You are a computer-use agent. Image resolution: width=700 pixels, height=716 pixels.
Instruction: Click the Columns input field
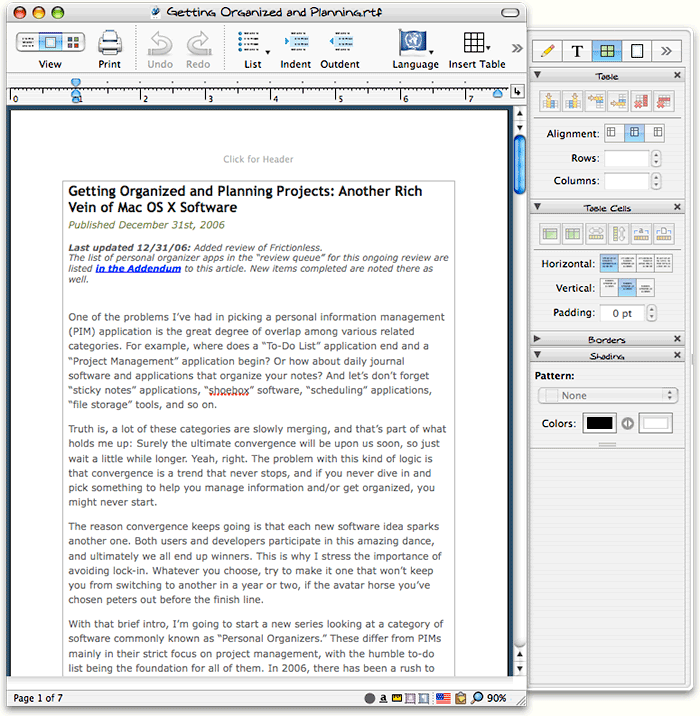[626, 181]
